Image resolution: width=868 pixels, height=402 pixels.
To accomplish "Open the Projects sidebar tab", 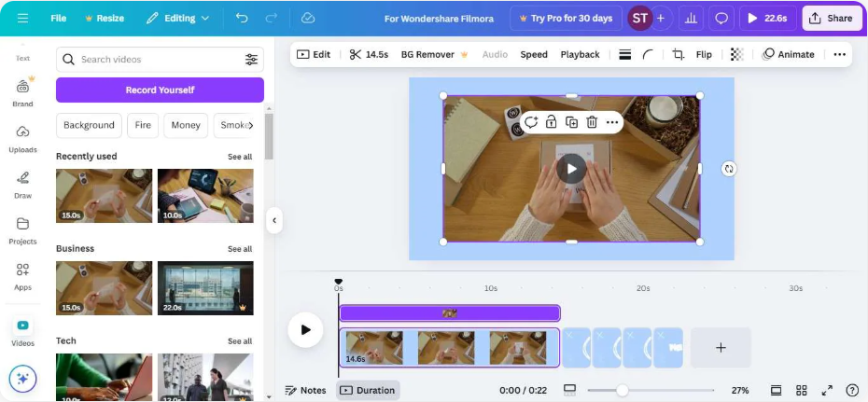I will click(22, 230).
